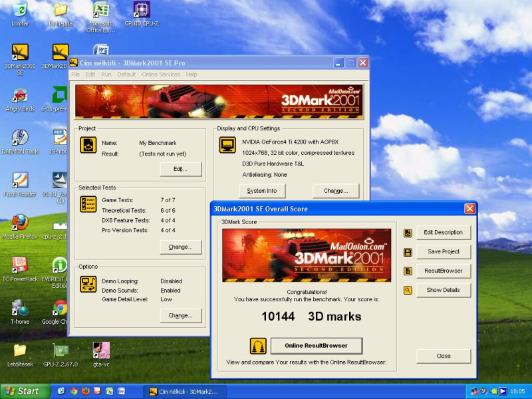Click the ResultBrowser button
The image size is (532, 399).
444,271
